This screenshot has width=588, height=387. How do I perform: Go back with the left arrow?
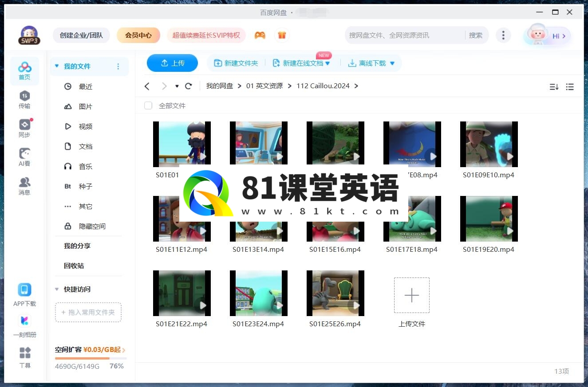pyautogui.click(x=147, y=86)
